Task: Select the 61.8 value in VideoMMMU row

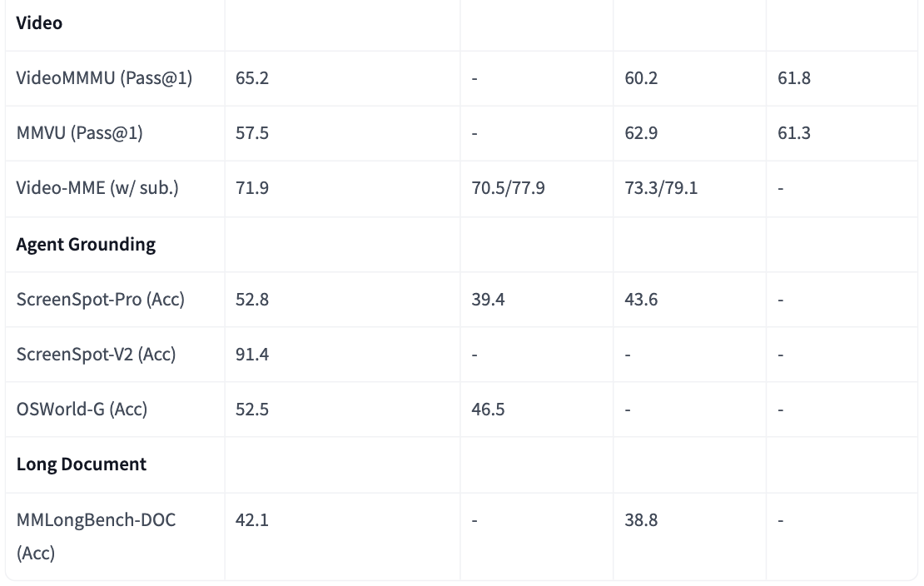Action: tap(794, 78)
